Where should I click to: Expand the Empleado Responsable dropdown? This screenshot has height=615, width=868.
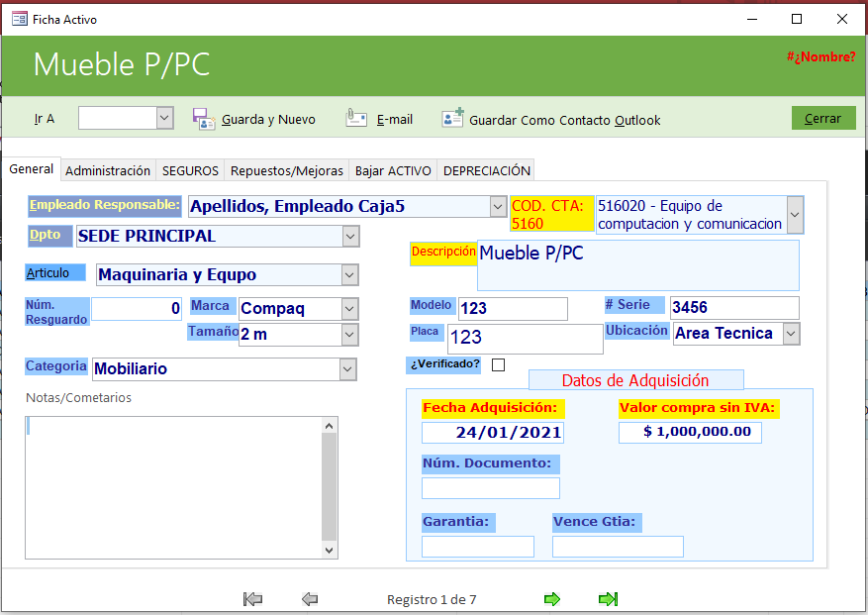pyautogui.click(x=498, y=207)
